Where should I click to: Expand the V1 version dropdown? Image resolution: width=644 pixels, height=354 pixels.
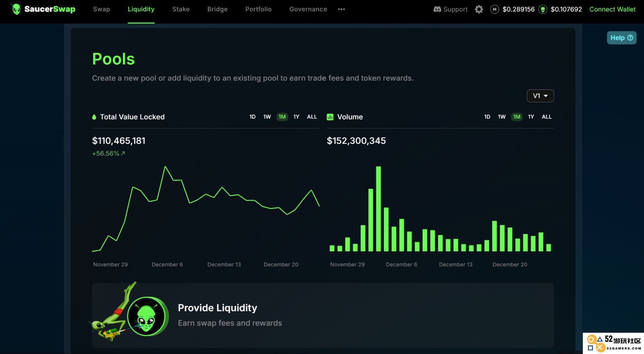[540, 96]
